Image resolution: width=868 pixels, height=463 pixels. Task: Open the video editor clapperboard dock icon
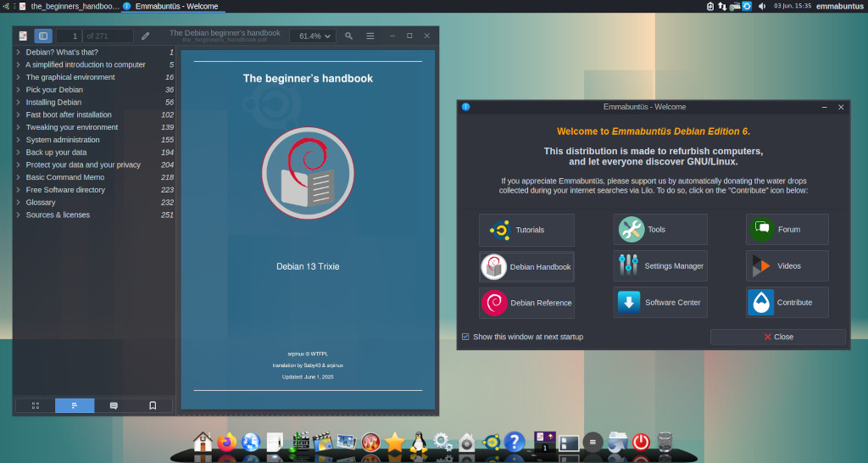coord(323,442)
